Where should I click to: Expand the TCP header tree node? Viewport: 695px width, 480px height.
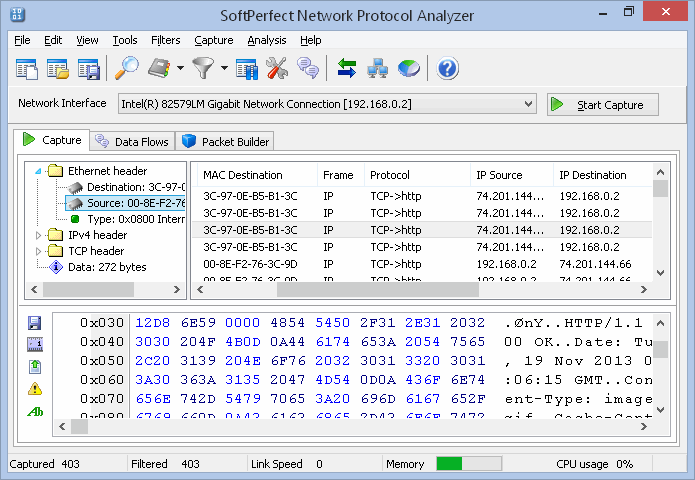coord(40,251)
